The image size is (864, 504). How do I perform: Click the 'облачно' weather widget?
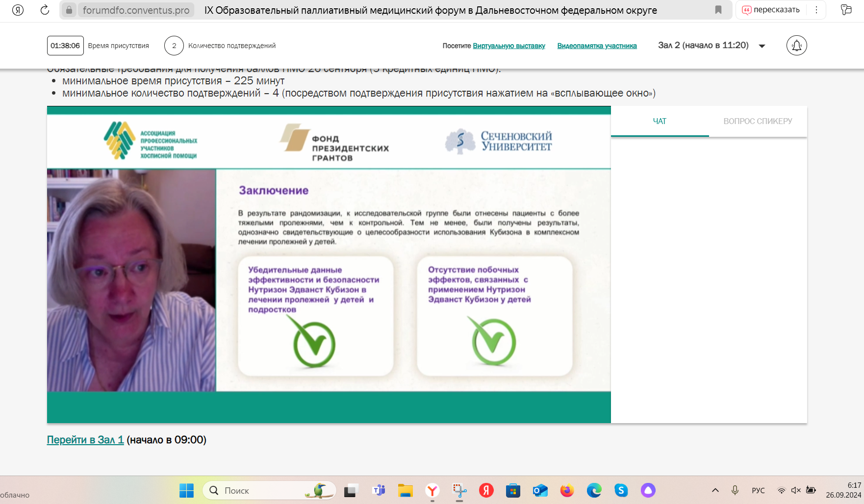15,495
